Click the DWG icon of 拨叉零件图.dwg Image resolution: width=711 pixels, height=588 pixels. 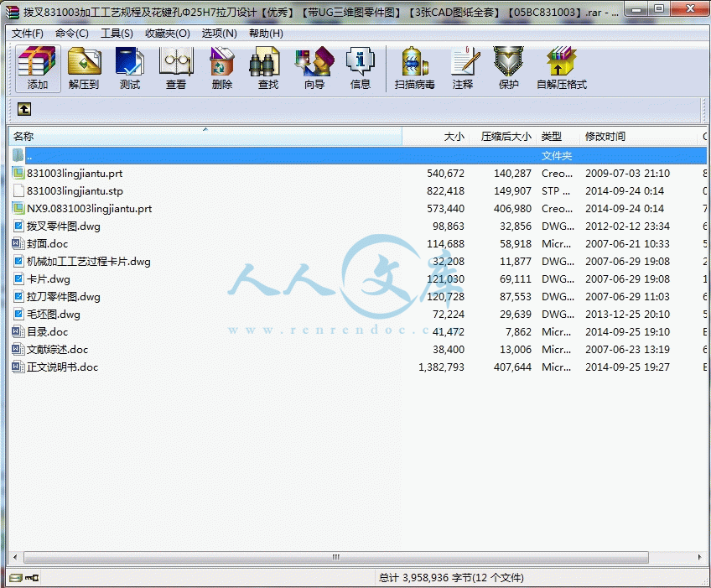(18, 226)
